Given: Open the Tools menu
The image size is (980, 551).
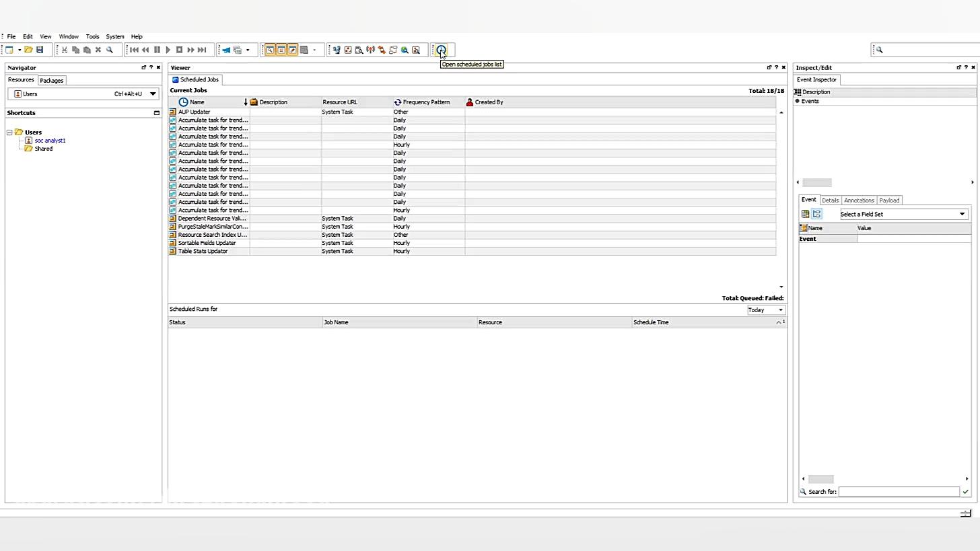Looking at the screenshot, I should pyautogui.click(x=92, y=36).
